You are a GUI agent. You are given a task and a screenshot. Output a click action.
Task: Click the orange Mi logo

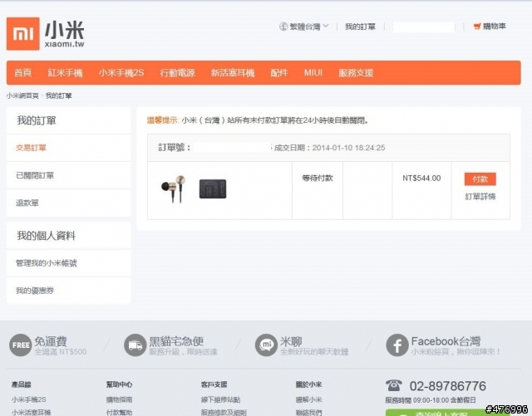pyautogui.click(x=22, y=34)
